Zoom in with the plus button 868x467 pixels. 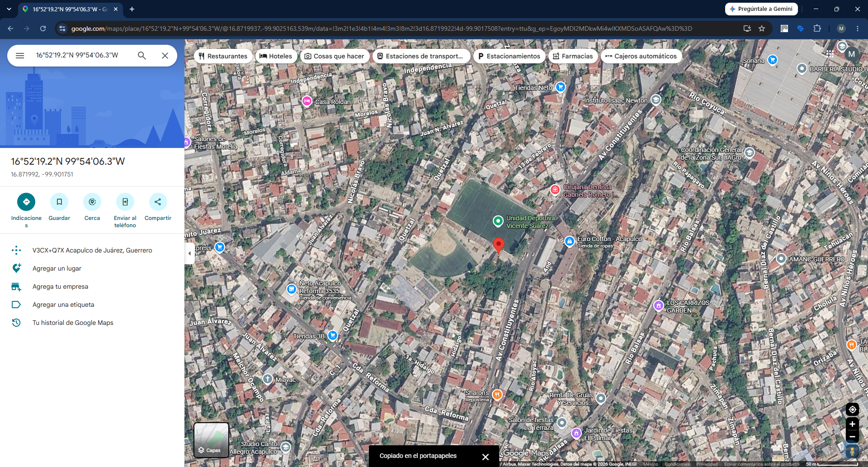pyautogui.click(x=852, y=424)
